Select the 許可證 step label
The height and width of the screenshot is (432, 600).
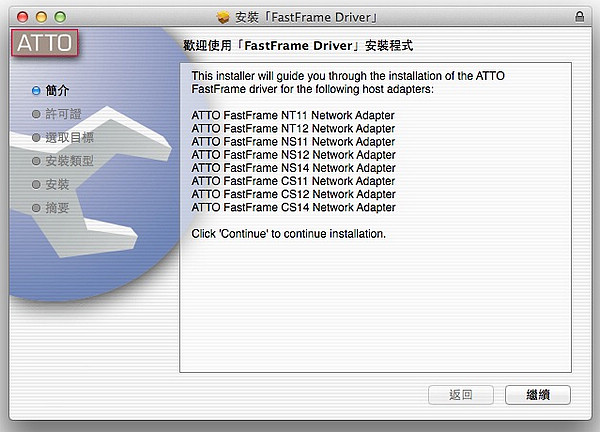point(63,114)
